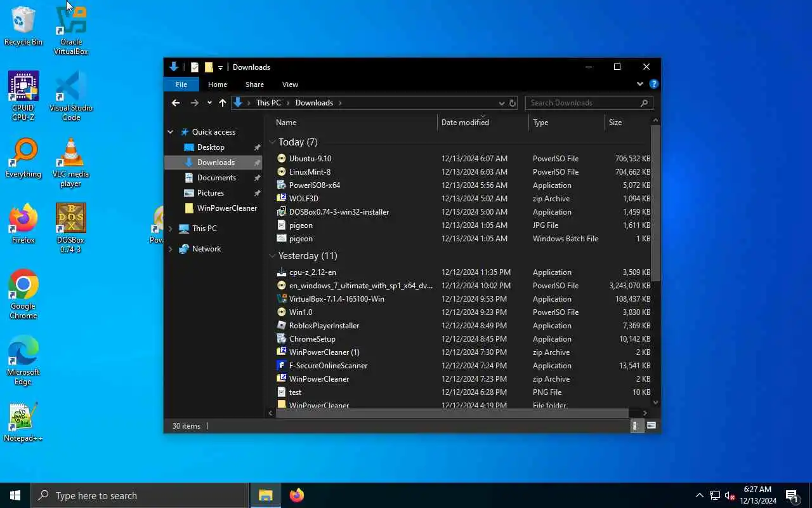Open Explorer Help question mark icon

[x=654, y=84]
